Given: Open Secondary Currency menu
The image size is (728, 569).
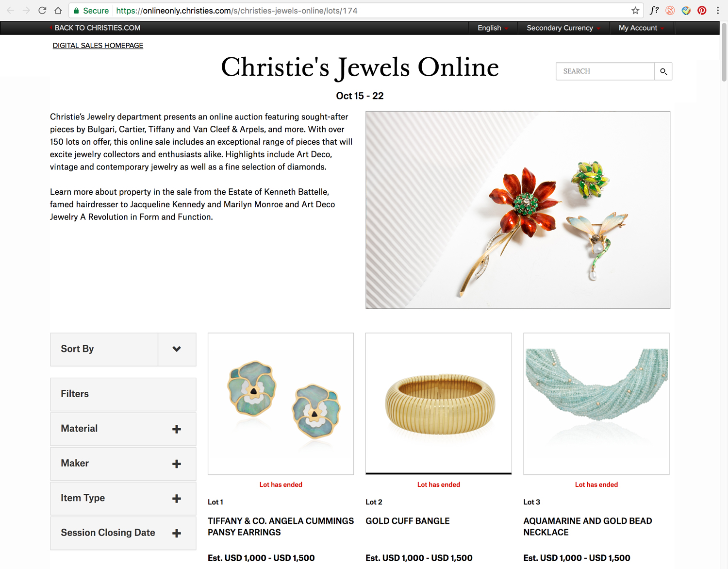Looking at the screenshot, I should (563, 28).
